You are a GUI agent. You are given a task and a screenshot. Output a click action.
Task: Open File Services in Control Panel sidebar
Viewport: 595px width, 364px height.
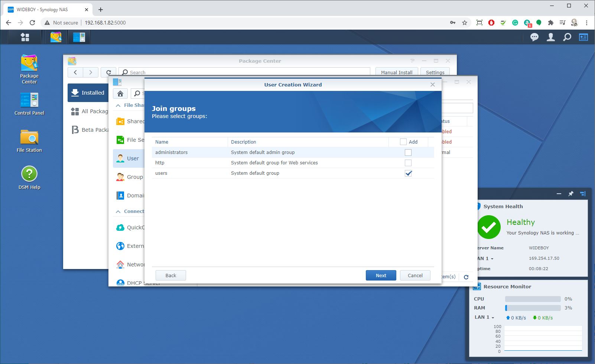click(129, 140)
